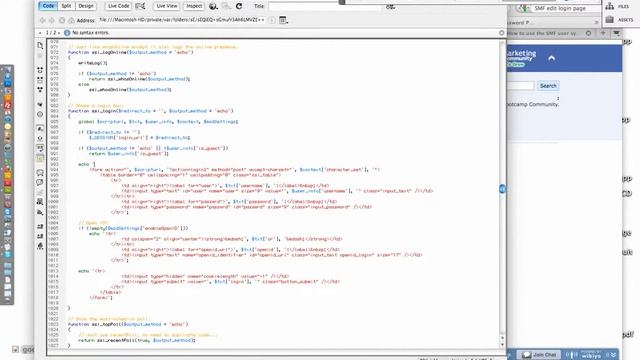Switch to Design view
The width and height of the screenshot is (640, 360).
click(86, 6)
